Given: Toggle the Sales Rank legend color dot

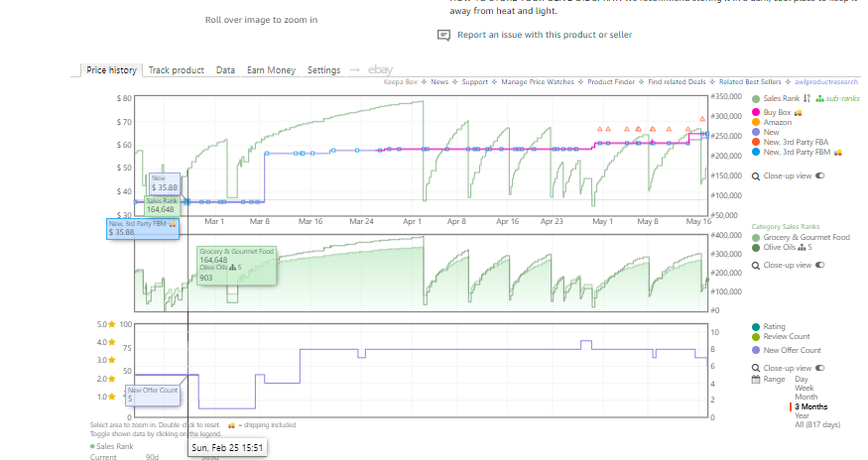Looking at the screenshot, I should click(756, 99).
